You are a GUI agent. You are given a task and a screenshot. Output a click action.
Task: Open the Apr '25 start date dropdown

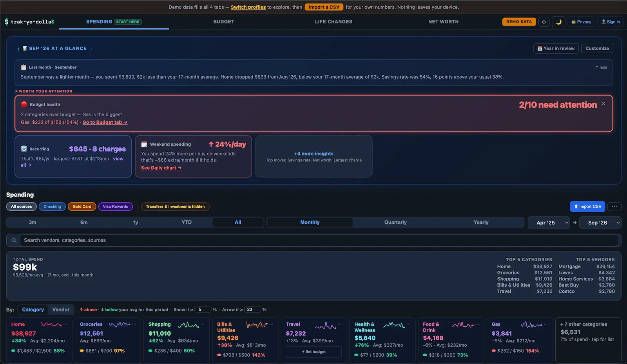click(x=548, y=223)
